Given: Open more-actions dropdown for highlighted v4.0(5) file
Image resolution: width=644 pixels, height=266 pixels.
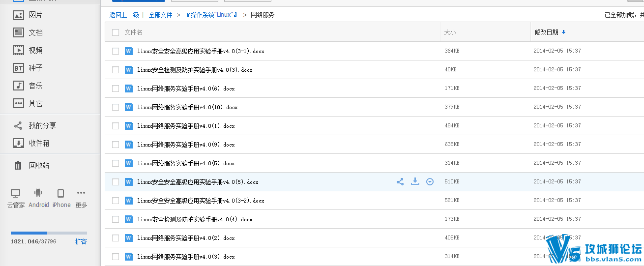Looking at the screenshot, I should point(430,182).
